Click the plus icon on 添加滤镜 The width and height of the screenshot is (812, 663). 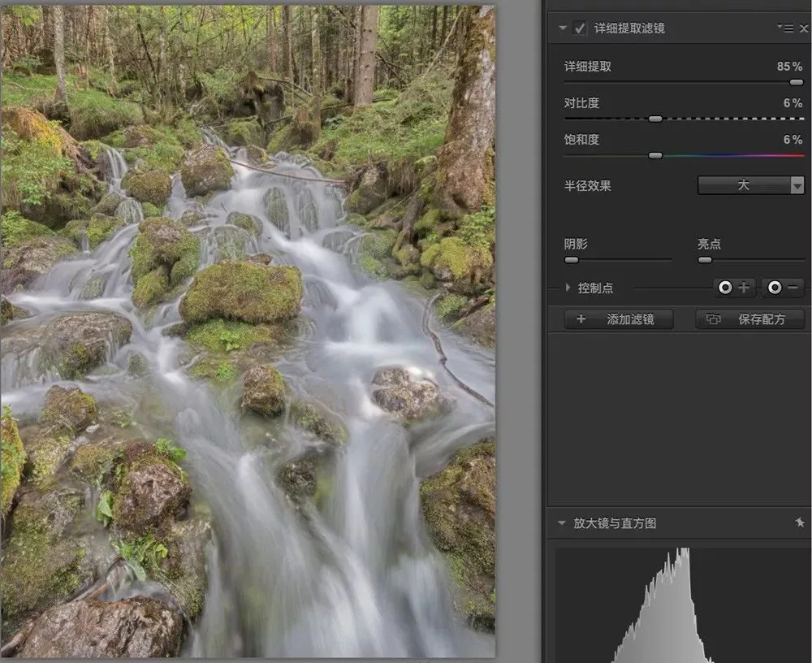[581, 318]
